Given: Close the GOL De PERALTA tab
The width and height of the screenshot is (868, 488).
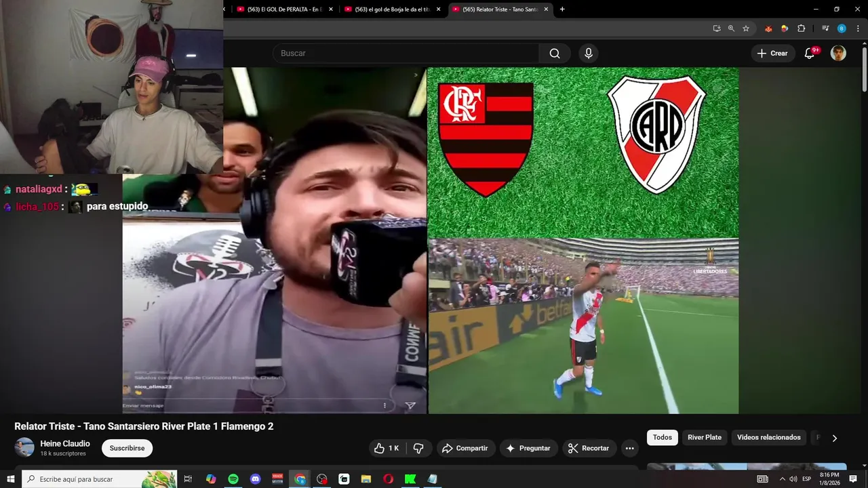Looking at the screenshot, I should pos(331,9).
